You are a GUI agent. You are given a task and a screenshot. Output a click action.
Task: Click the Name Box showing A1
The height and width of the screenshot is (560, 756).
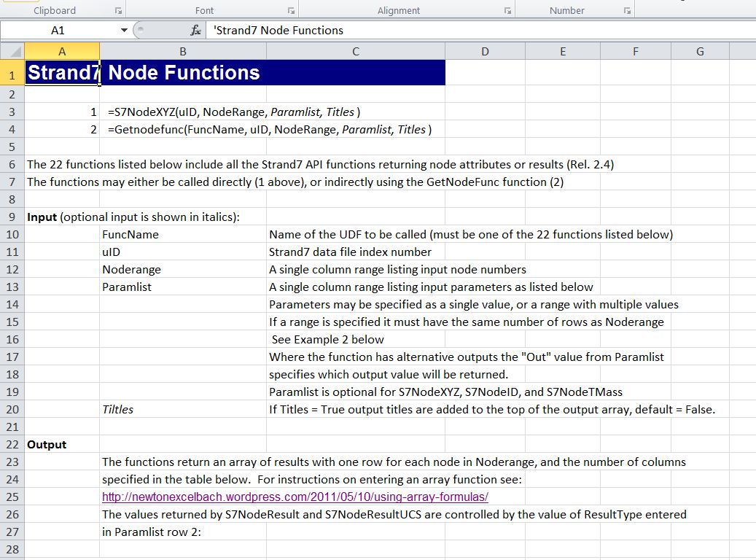coord(58,31)
